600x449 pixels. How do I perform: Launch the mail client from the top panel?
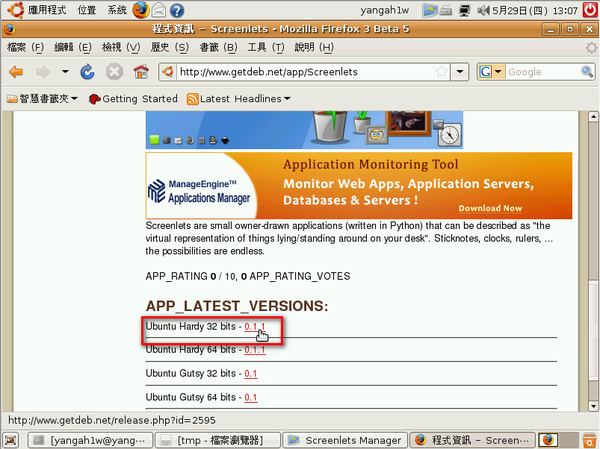(x=159, y=10)
